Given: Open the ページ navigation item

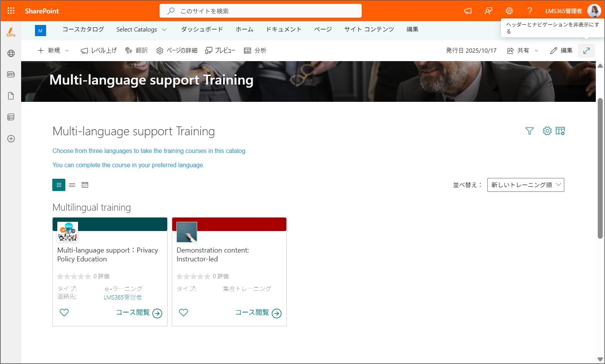Looking at the screenshot, I should click(x=323, y=29).
